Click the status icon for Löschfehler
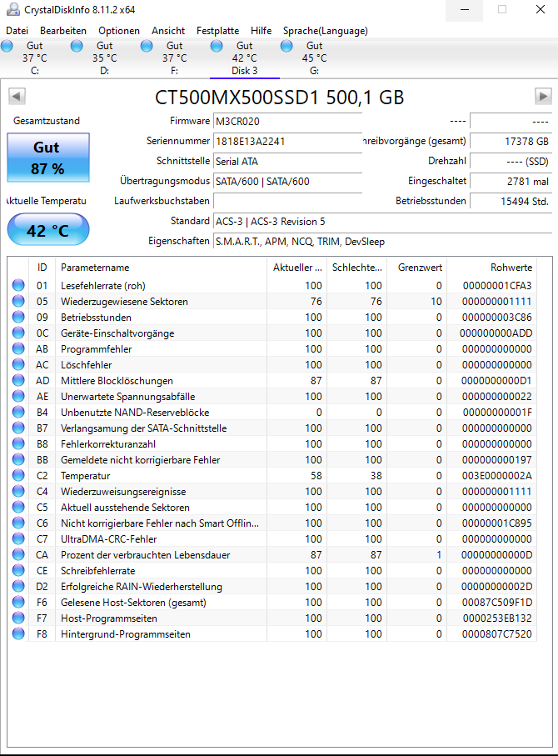 click(18, 364)
